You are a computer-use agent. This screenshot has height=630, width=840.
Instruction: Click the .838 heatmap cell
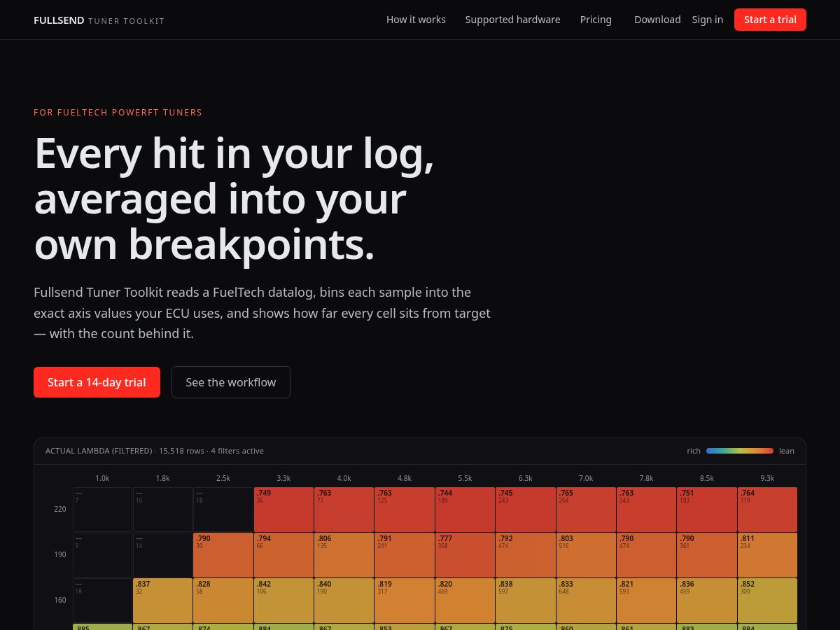pos(526,601)
